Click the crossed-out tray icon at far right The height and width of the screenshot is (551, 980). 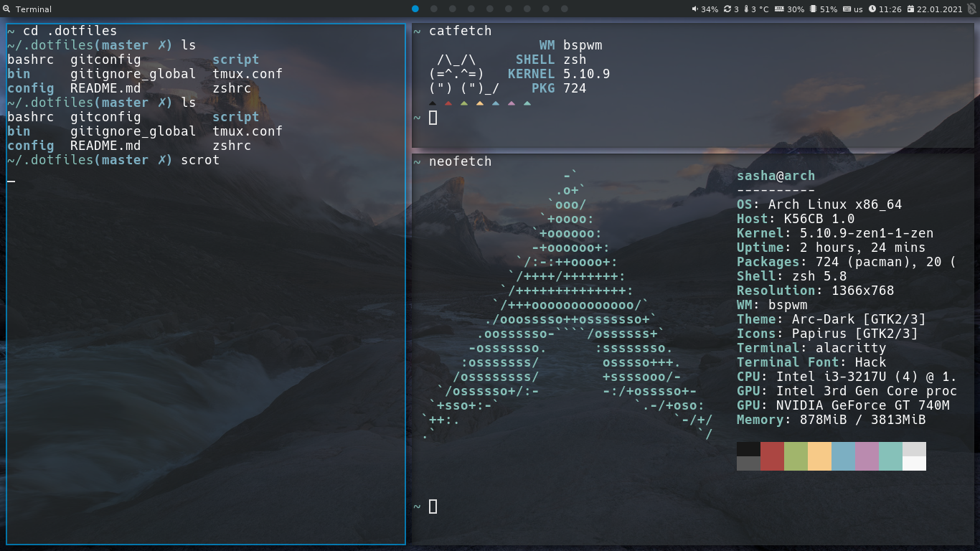click(971, 9)
